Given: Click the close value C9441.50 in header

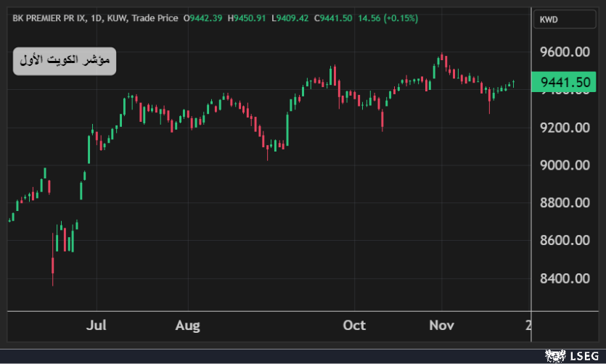Looking at the screenshot, I should (x=333, y=18).
